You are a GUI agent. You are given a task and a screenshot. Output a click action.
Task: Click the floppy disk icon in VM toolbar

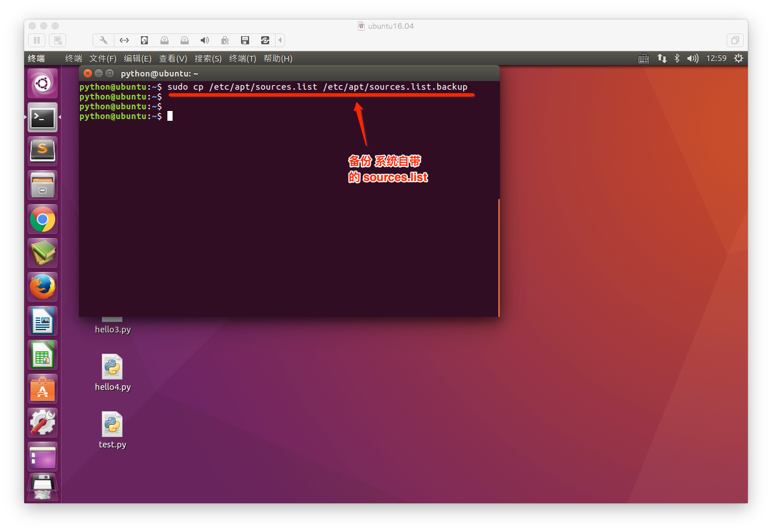(245, 40)
